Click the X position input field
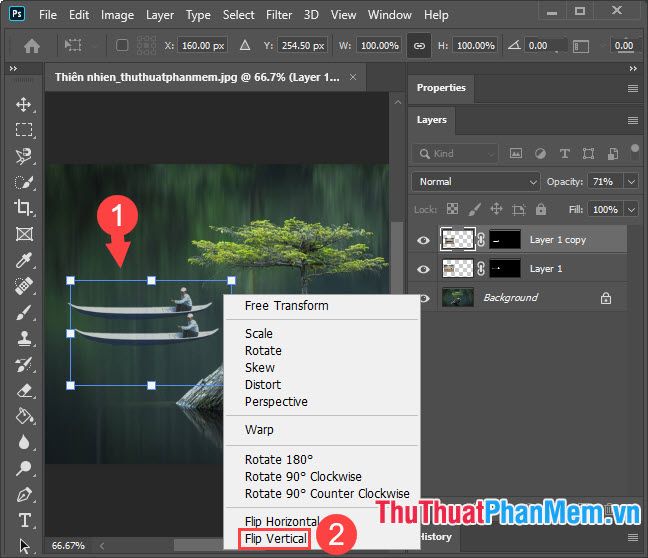Image resolution: width=648 pixels, height=558 pixels. point(203,45)
